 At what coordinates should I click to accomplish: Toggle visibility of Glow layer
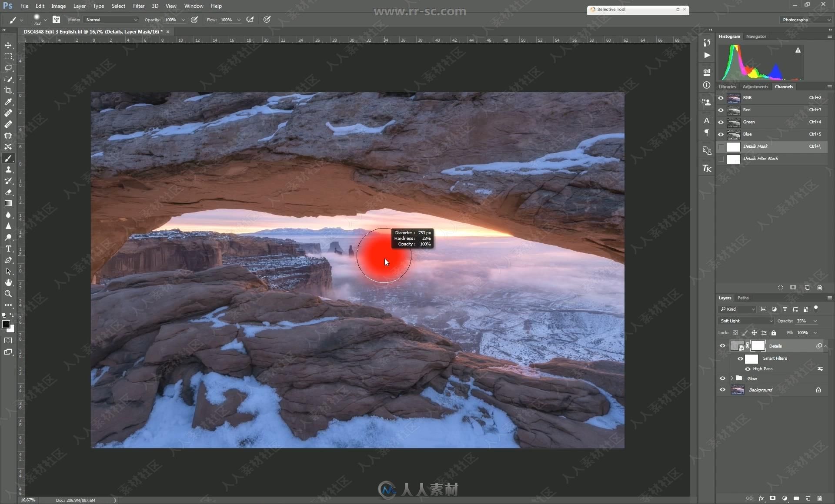pos(722,378)
